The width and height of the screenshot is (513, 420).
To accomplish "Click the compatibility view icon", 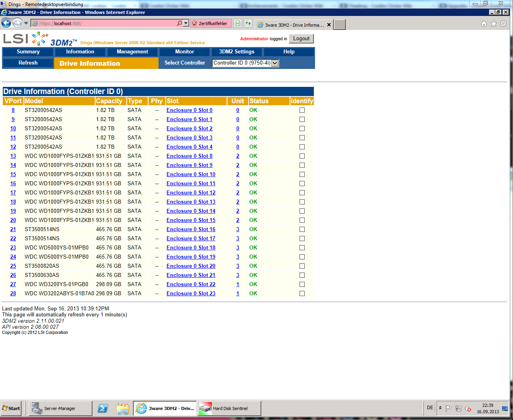I will 238,23.
